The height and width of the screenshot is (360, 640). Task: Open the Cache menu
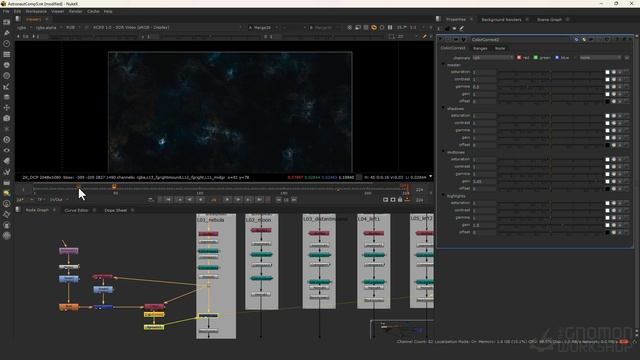(x=93, y=11)
